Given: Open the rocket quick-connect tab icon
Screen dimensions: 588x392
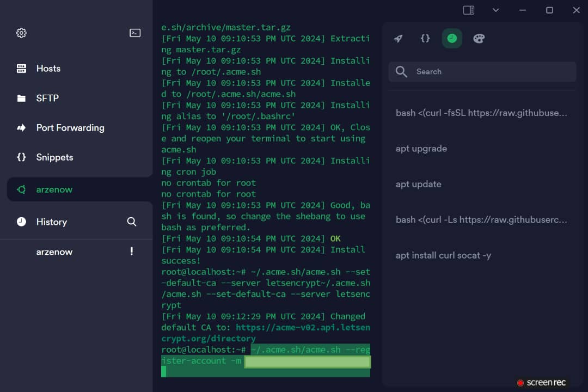Looking at the screenshot, I should pyautogui.click(x=399, y=39).
